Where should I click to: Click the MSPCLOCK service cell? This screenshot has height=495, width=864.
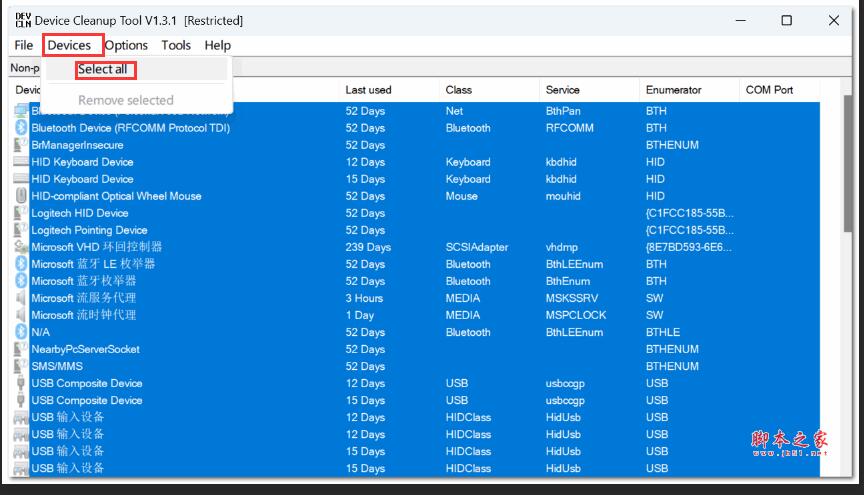[576, 315]
